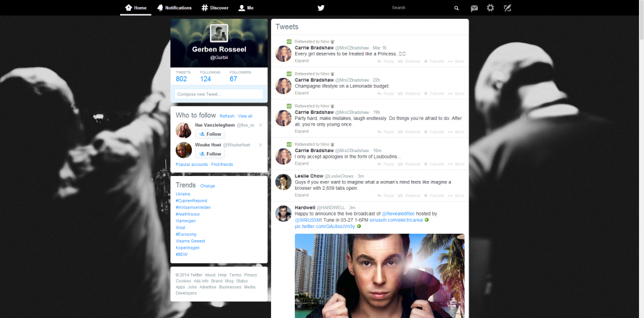Open the pic.twitter.com/GAUboUVn3y link
This screenshot has height=318, width=644.
coord(325,226)
